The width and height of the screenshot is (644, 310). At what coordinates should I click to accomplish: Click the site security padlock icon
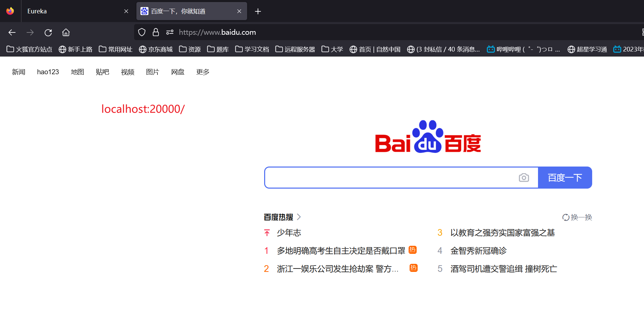click(x=156, y=32)
